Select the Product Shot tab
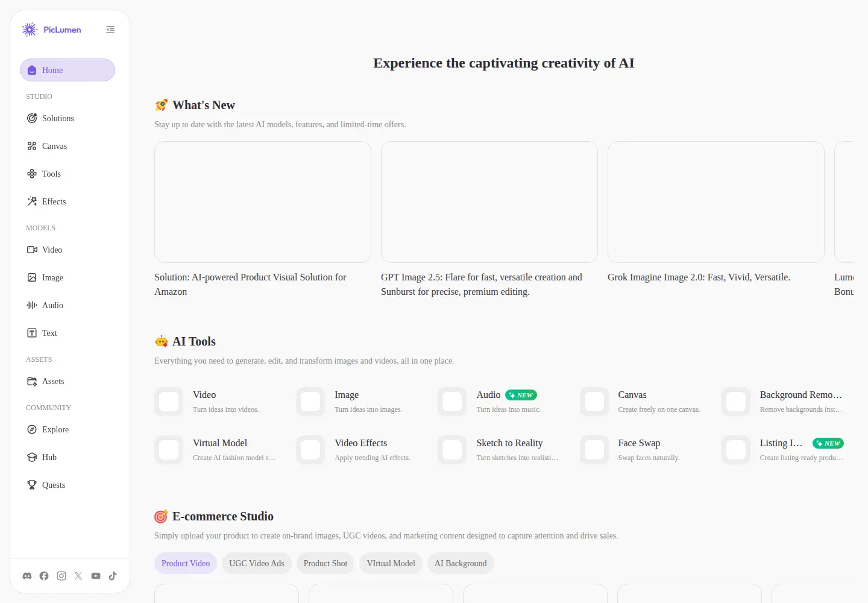868x603 pixels. pos(325,563)
